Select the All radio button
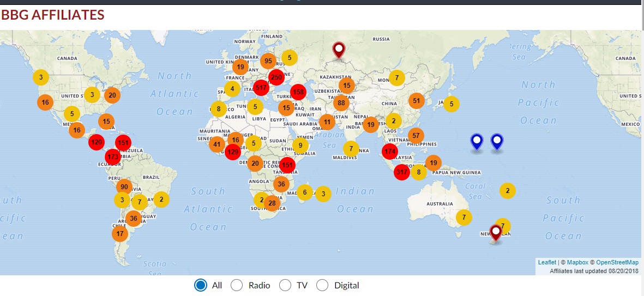 (x=201, y=285)
